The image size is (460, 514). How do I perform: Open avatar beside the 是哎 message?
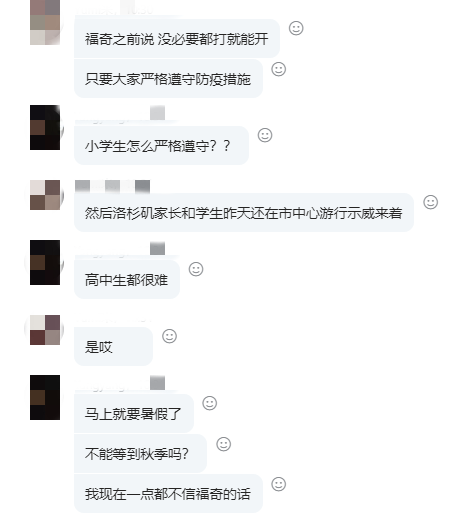point(45,330)
